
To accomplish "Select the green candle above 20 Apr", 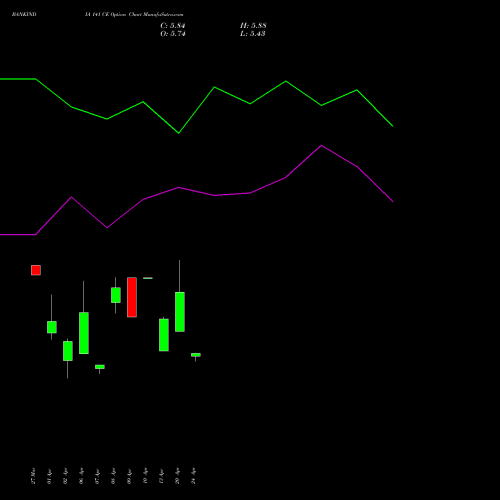I will point(180,312).
